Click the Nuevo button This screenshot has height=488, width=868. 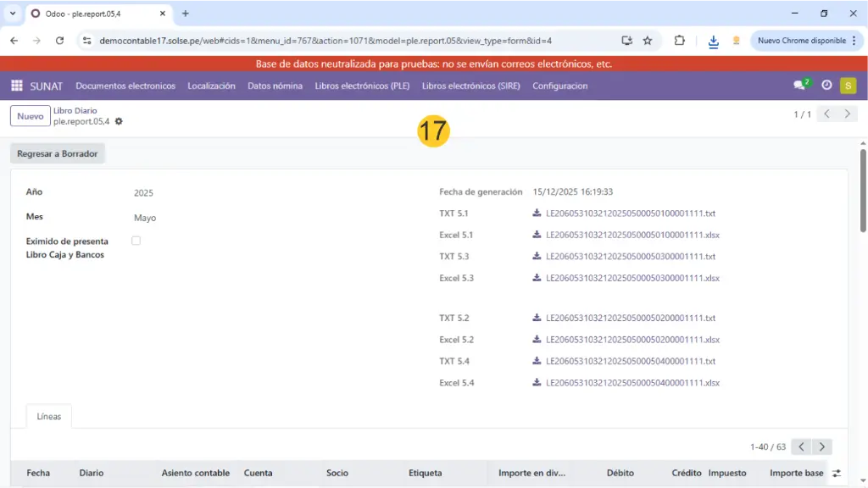coord(30,116)
